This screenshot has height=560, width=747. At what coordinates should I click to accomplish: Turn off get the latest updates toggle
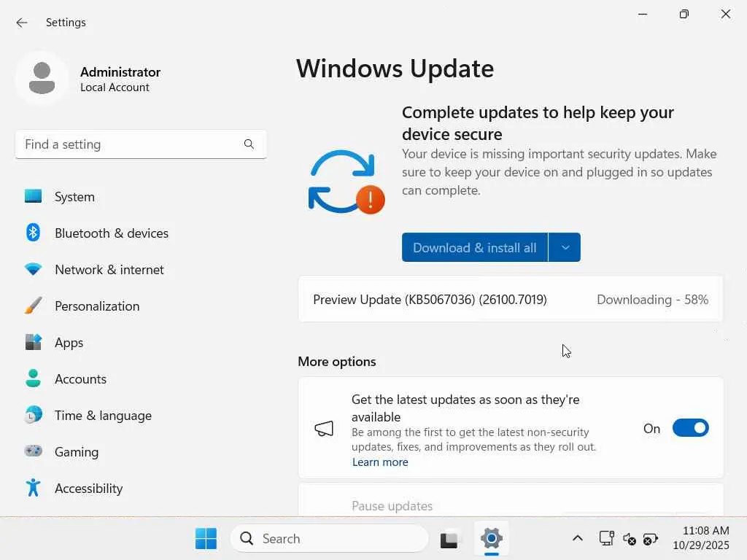690,427
